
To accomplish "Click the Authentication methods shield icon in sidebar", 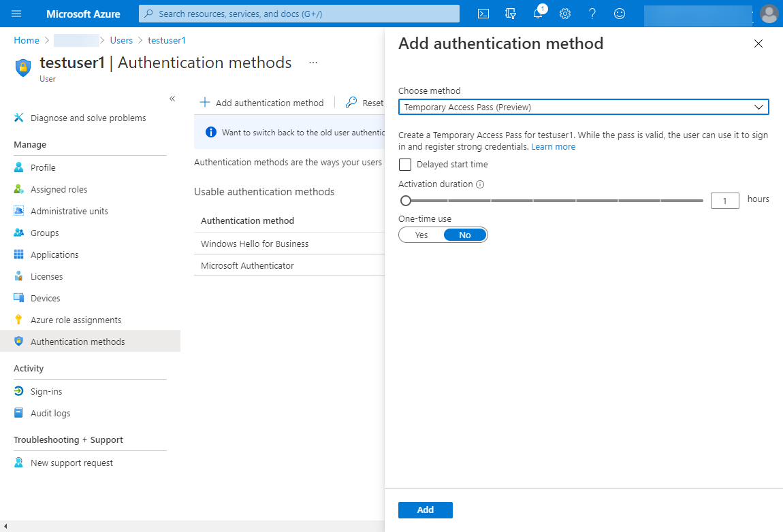I will [19, 342].
